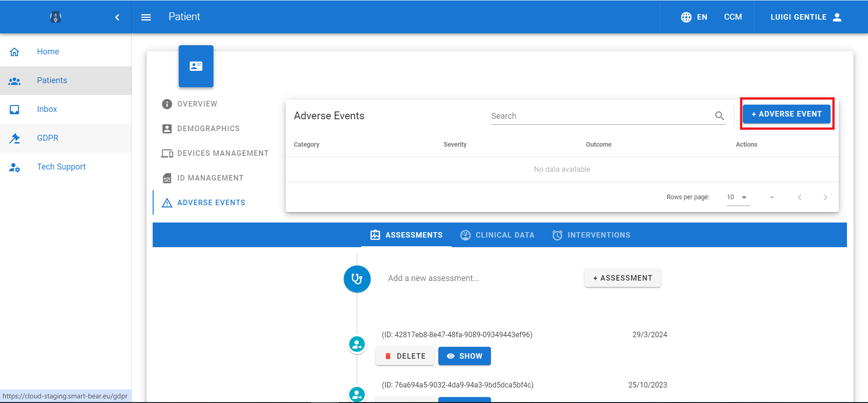This screenshot has height=403, width=868.
Task: Click the CCM button
Action: [733, 17]
